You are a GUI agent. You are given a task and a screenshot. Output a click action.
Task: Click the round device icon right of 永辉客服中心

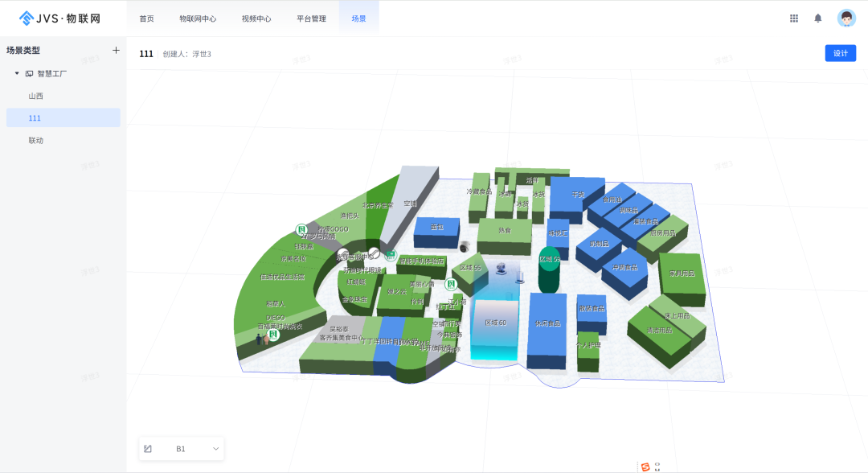click(375, 253)
